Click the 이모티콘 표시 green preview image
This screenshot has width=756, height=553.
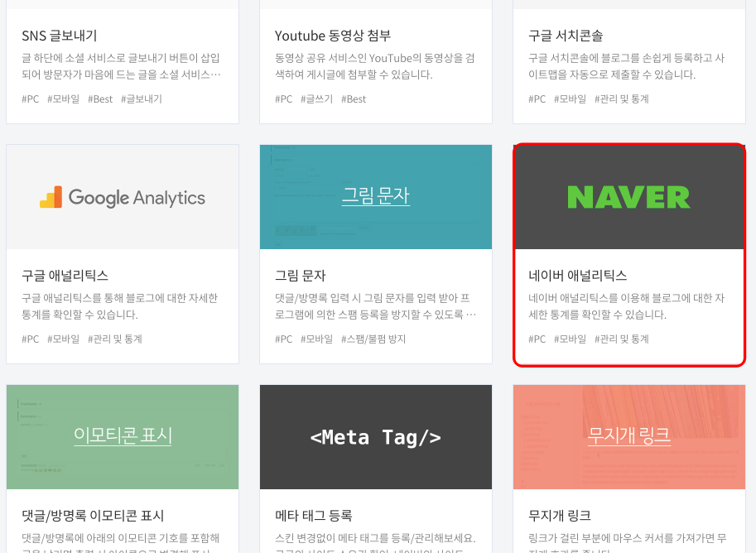tap(122, 437)
